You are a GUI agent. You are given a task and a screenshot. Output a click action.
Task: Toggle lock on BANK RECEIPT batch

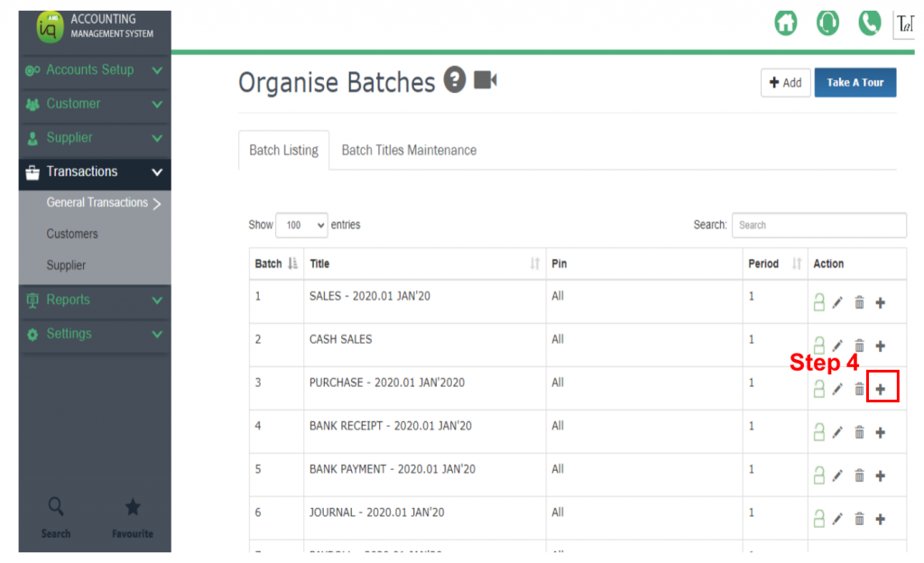819,433
